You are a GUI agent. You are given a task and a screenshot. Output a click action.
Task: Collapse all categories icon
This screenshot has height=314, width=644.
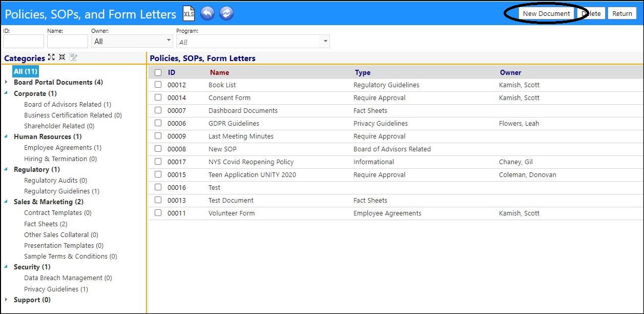coord(62,57)
